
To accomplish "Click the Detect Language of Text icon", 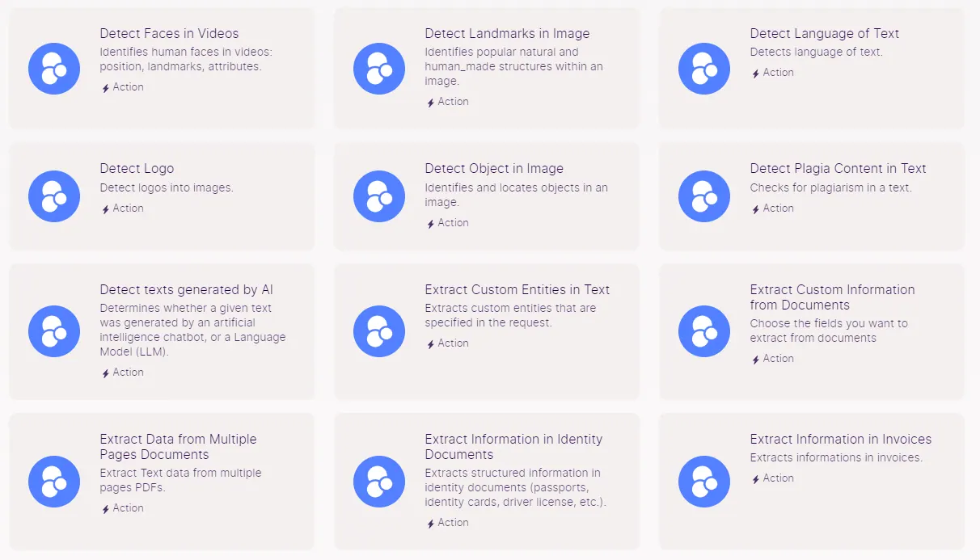I will tap(704, 69).
